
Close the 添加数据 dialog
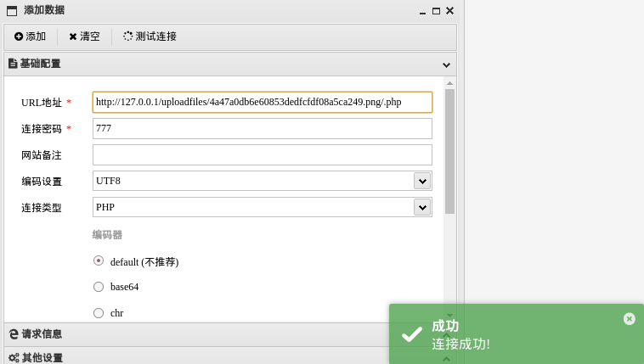click(450, 11)
